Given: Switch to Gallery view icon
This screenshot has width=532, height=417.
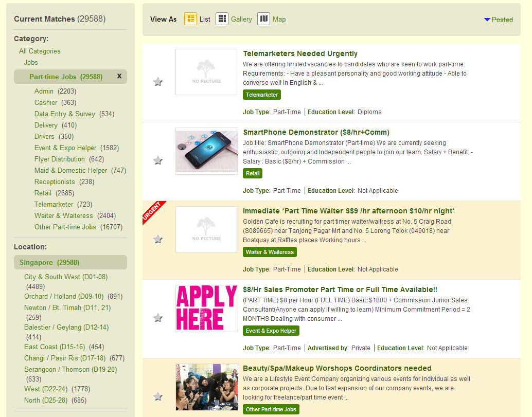Looking at the screenshot, I should (222, 19).
